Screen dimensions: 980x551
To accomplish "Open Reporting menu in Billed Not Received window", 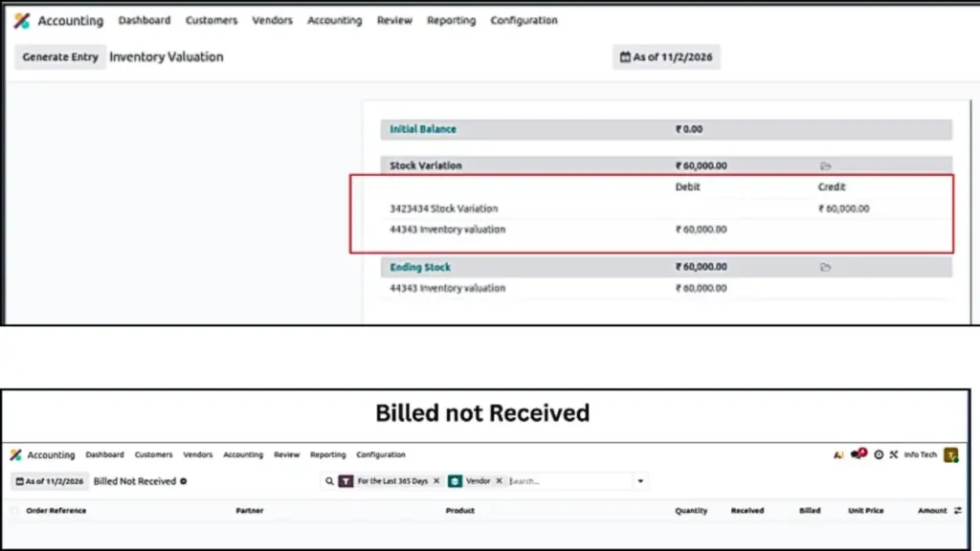I will 327,454.
